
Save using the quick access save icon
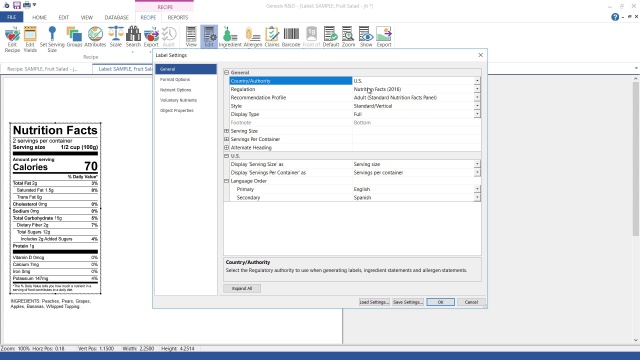point(17,5)
